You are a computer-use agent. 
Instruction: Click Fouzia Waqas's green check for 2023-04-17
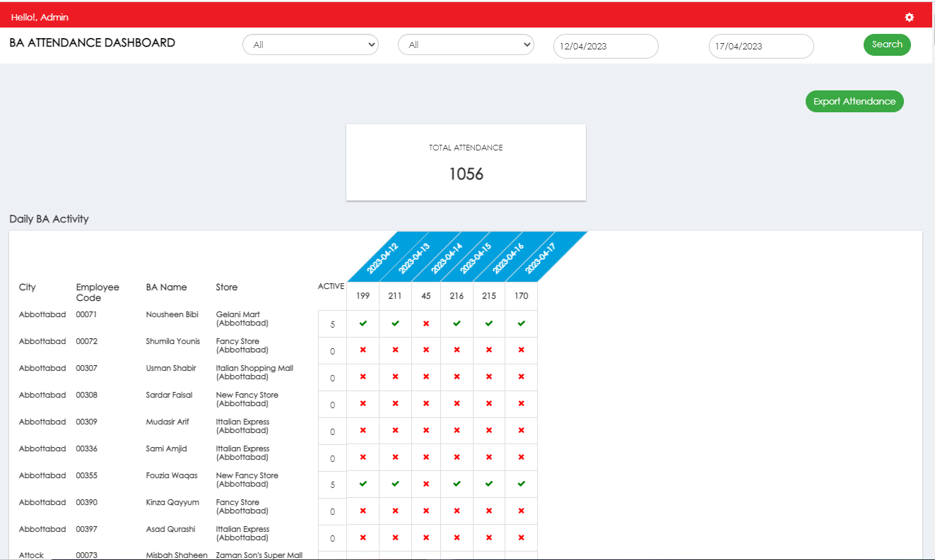(x=521, y=484)
